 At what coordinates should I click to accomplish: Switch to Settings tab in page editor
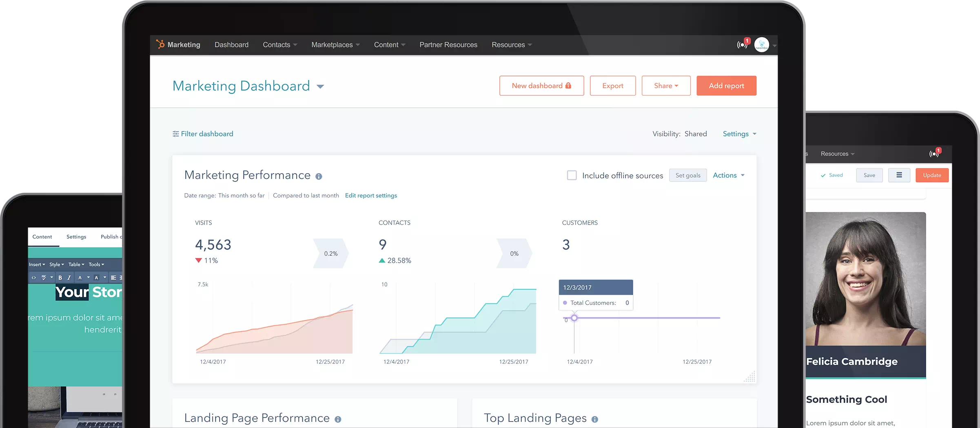(x=76, y=237)
